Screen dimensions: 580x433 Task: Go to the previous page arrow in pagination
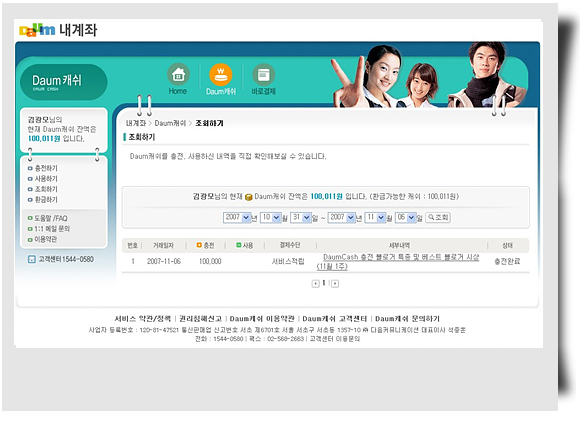coord(315,284)
